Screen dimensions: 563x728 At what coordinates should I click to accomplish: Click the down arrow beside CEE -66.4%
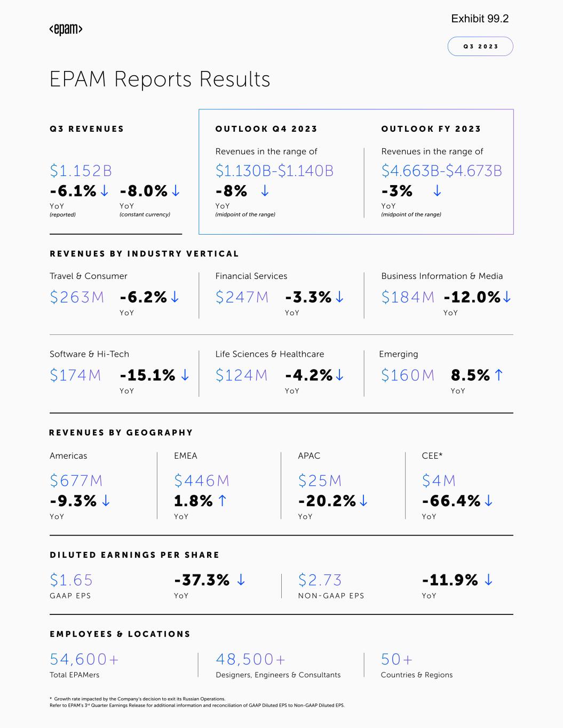point(488,500)
